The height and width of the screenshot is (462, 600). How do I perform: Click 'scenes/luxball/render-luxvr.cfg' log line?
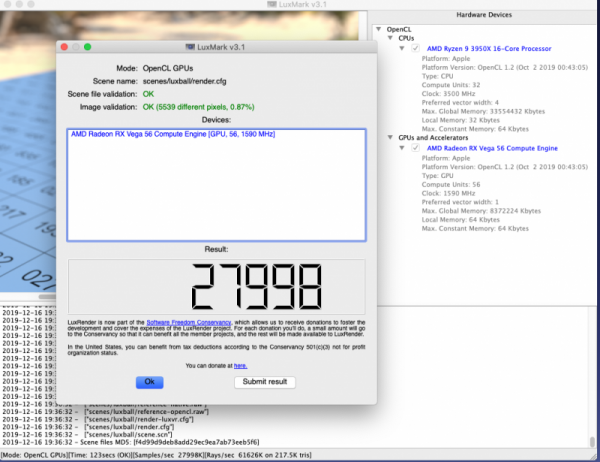pos(98,420)
